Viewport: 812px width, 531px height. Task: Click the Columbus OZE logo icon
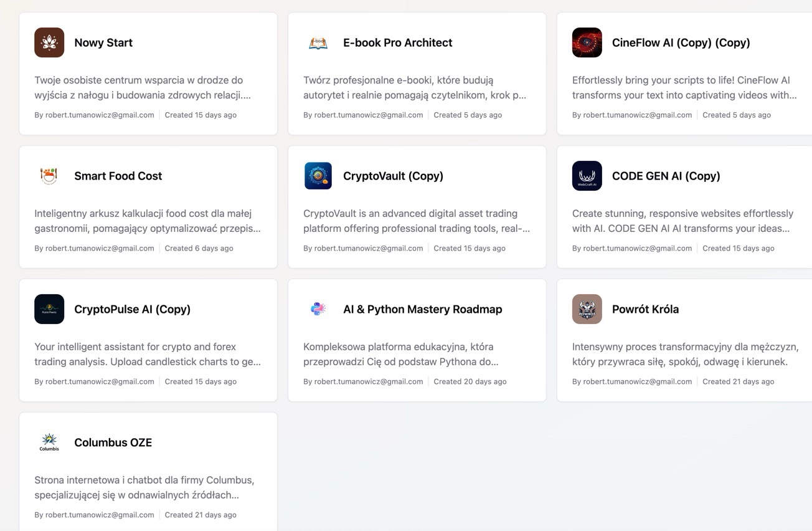pos(49,442)
